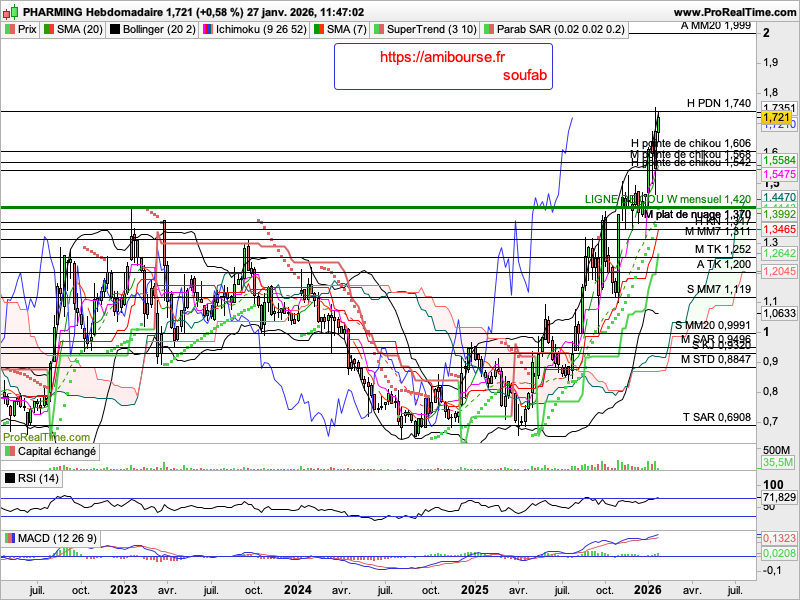Image resolution: width=800 pixels, height=600 pixels.
Task: Click the S MM20 0,9991 level label
Action: [x=713, y=325]
